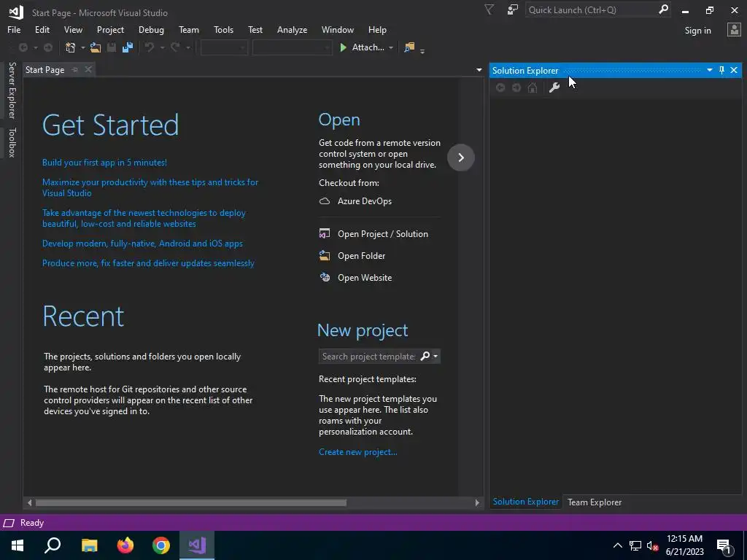Click the taskbar Search icon
Viewport: 747px width, 560px height.
53,545
